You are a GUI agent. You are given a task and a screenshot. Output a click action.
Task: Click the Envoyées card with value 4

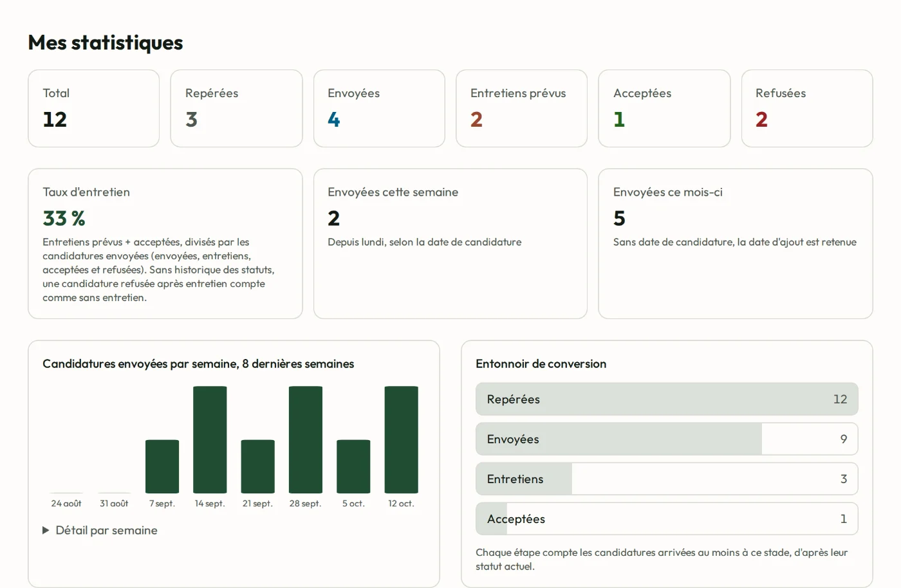(379, 109)
